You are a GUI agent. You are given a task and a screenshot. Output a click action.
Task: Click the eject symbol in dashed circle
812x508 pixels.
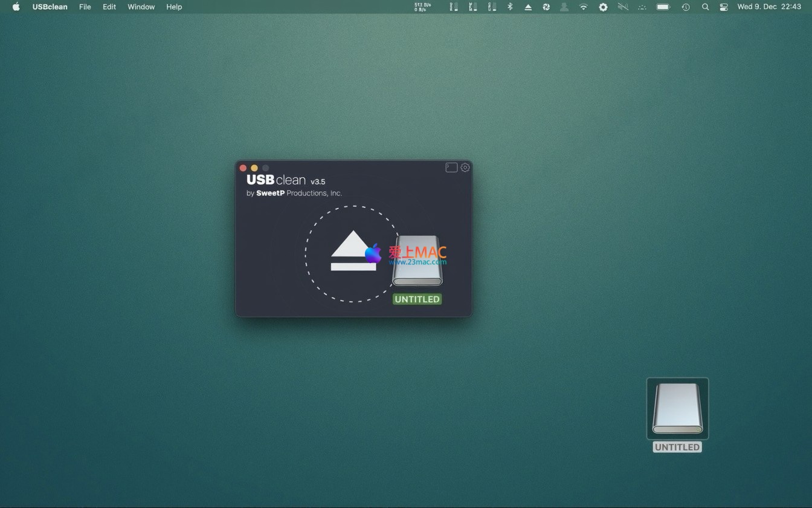[353, 252]
